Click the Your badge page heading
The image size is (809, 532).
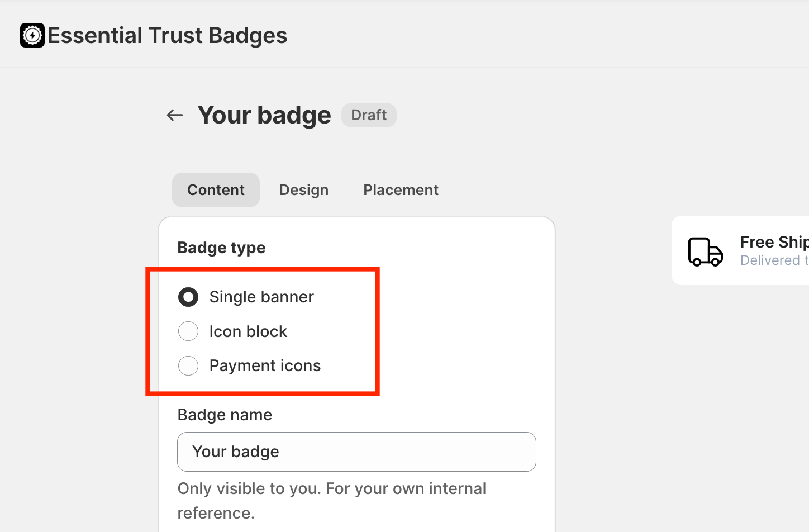[264, 115]
